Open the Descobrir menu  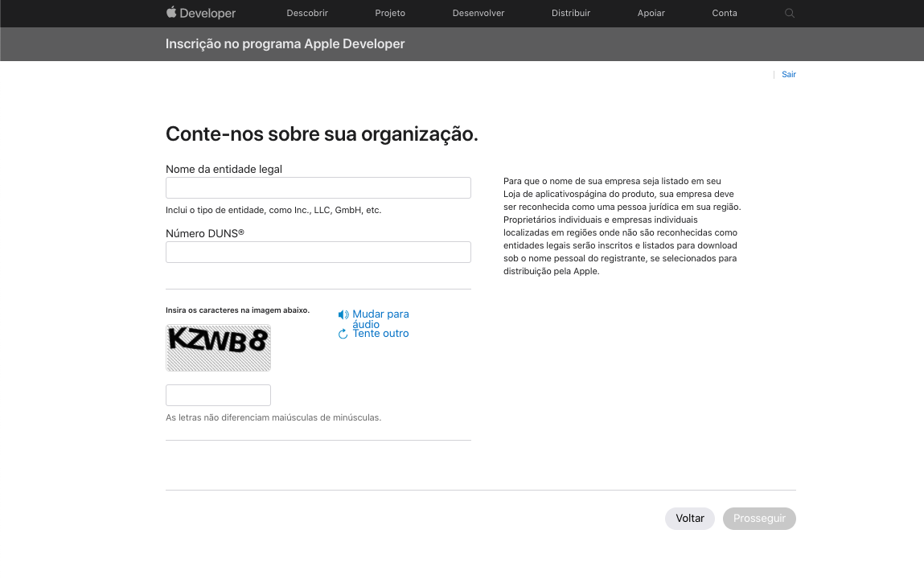pos(307,13)
